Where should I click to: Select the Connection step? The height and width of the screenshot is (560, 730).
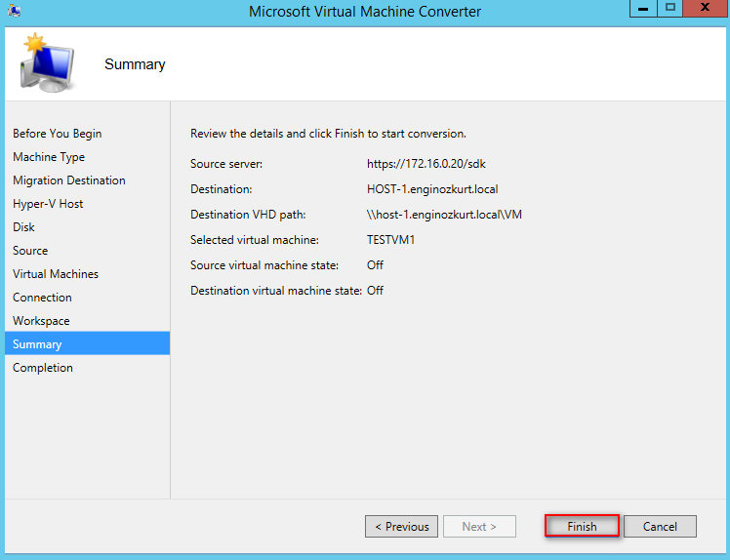(x=42, y=297)
